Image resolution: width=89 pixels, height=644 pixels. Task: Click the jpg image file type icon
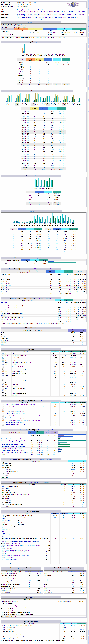3,353
